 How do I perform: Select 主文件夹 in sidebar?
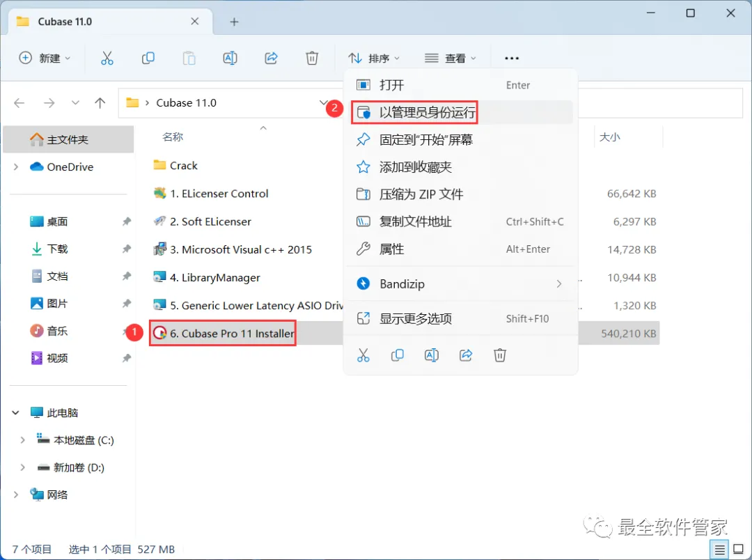[x=68, y=139]
